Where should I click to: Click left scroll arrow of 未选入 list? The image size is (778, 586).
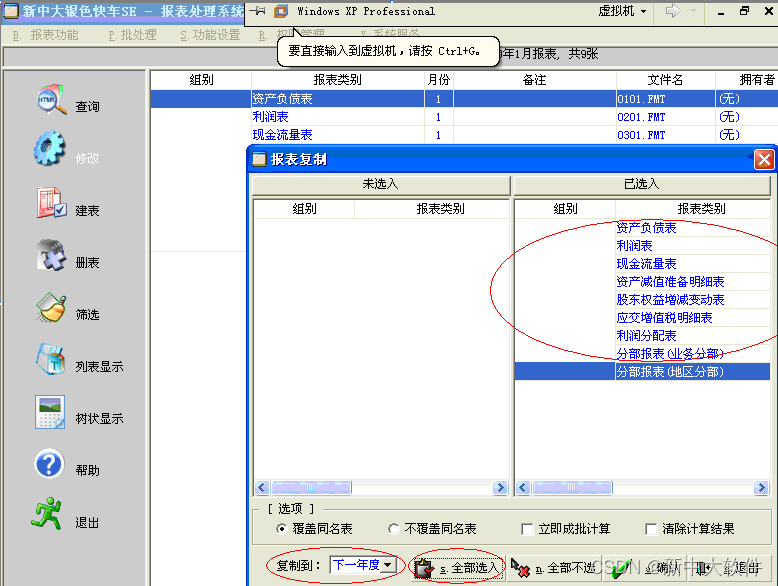[262, 488]
